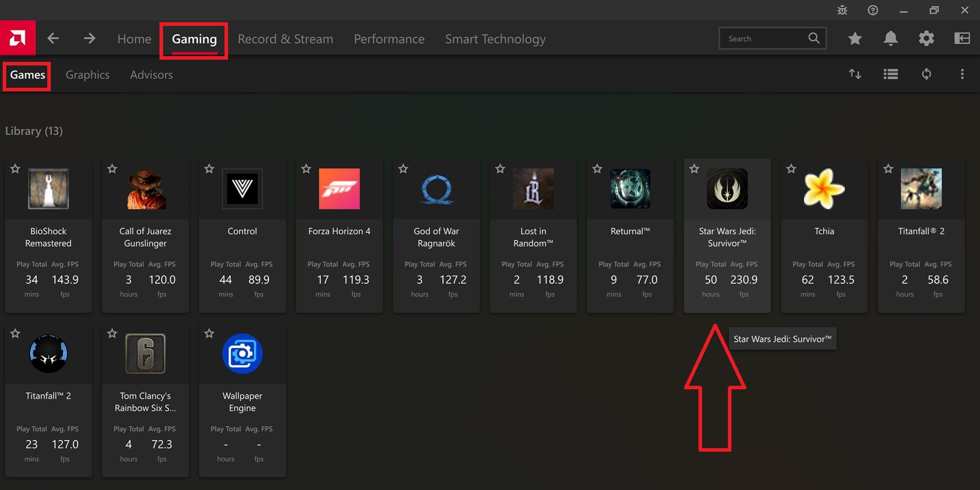Go back with the left arrow
The image size is (980, 490).
tap(53, 38)
